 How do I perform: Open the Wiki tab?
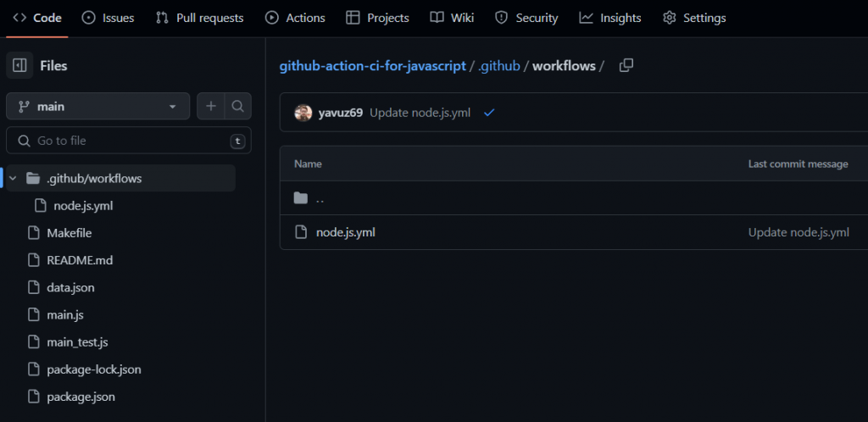[x=453, y=18]
